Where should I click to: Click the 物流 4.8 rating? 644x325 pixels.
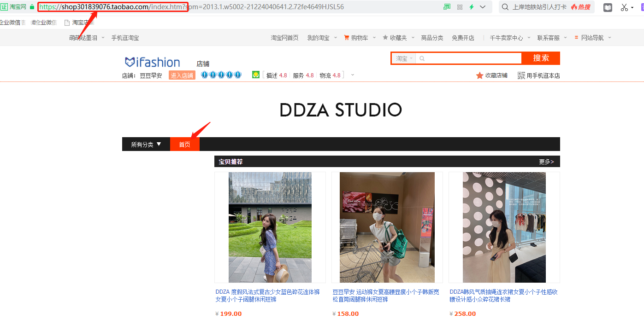coord(330,75)
